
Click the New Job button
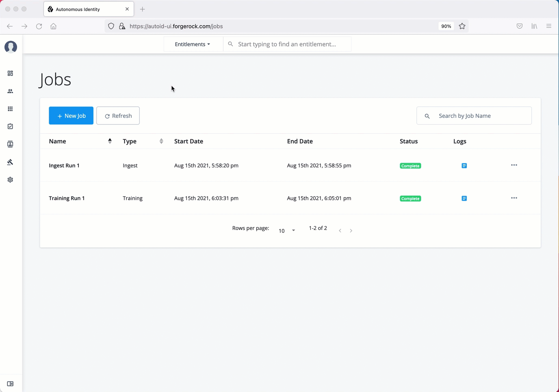pyautogui.click(x=71, y=116)
